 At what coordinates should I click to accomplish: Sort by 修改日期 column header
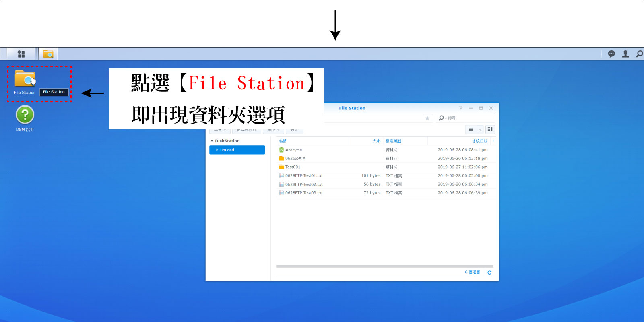[479, 141]
